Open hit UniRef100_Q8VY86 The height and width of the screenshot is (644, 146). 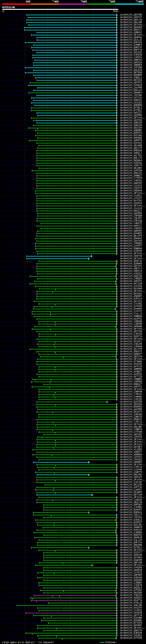click(x=131, y=15)
